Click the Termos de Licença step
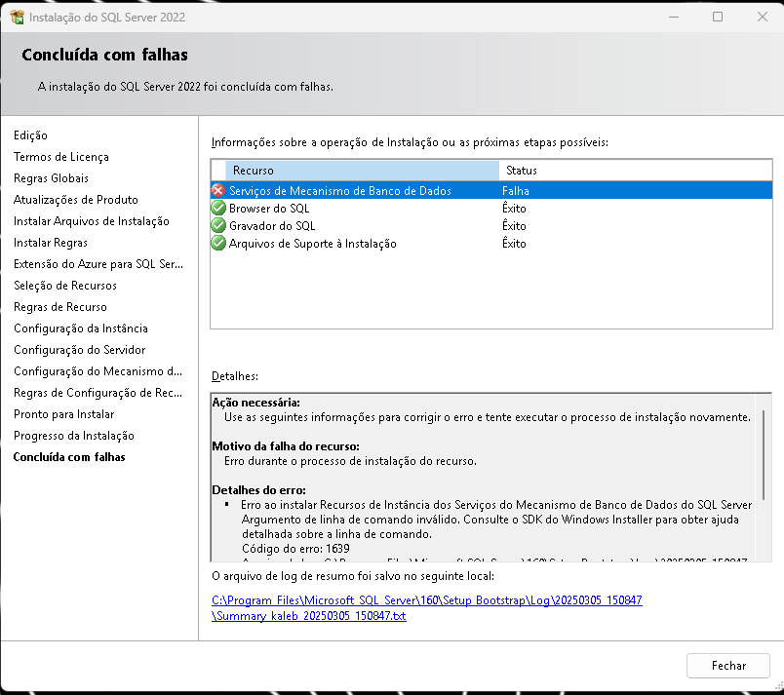 tap(61, 157)
